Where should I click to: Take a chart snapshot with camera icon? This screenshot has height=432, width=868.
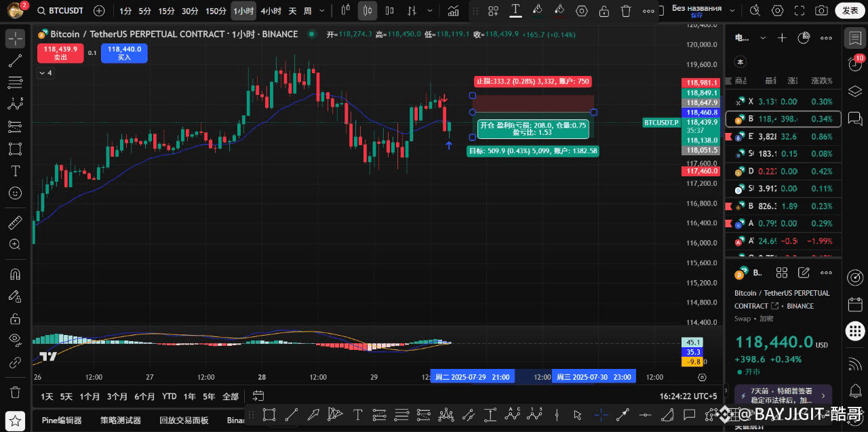pos(821,11)
